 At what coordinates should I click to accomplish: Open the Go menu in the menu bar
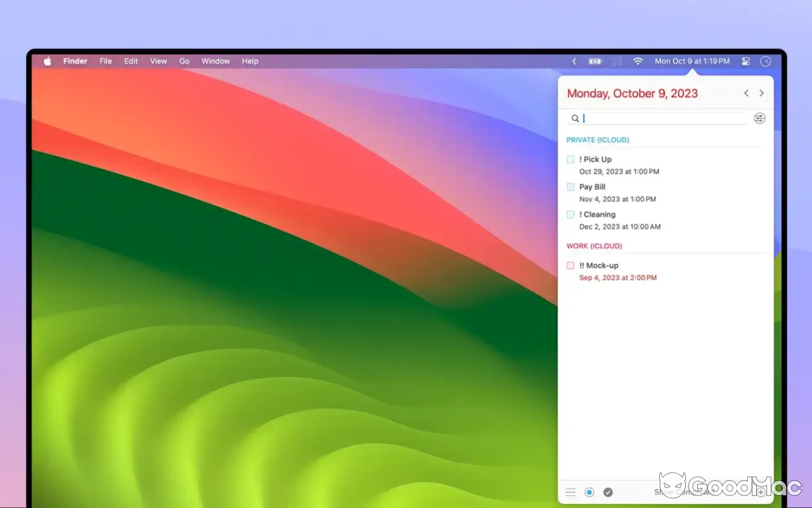(x=184, y=61)
